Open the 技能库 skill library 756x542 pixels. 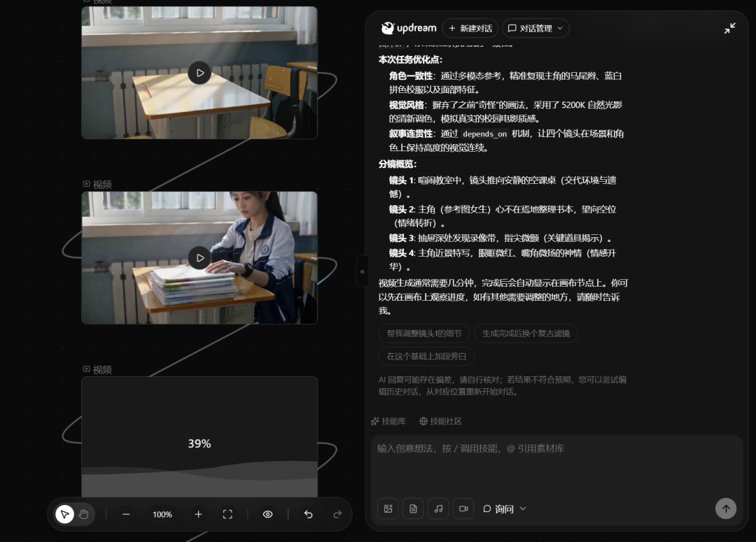pos(388,421)
